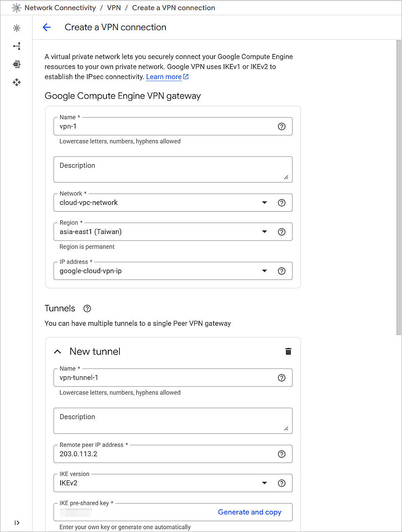Click Generate and copy for pre-shared key
Screen dimensions: 402x532
(x=249, y=512)
